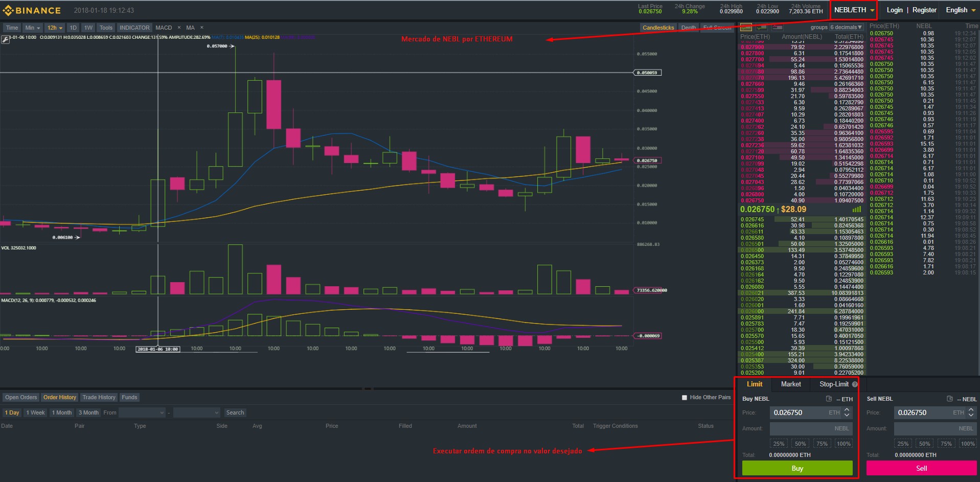The image size is (980, 482).
Task: Click depth bars icon beside $28.09
Action: coord(857,209)
